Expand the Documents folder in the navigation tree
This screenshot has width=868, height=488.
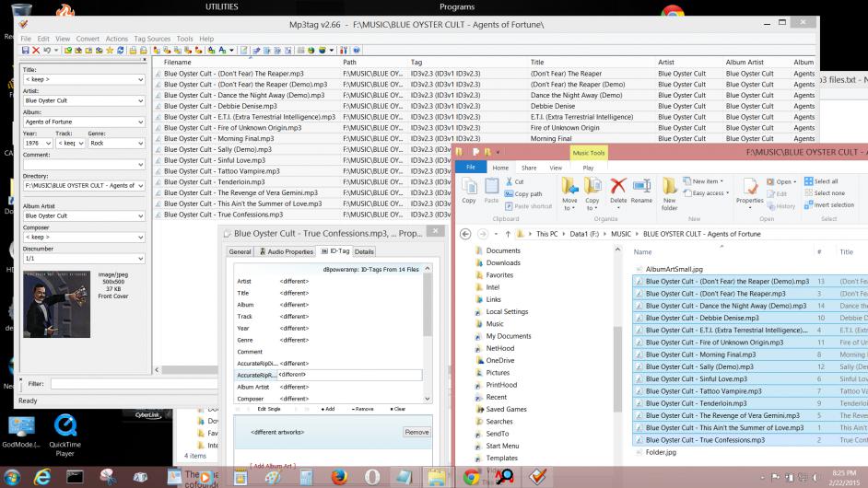[x=470, y=250]
